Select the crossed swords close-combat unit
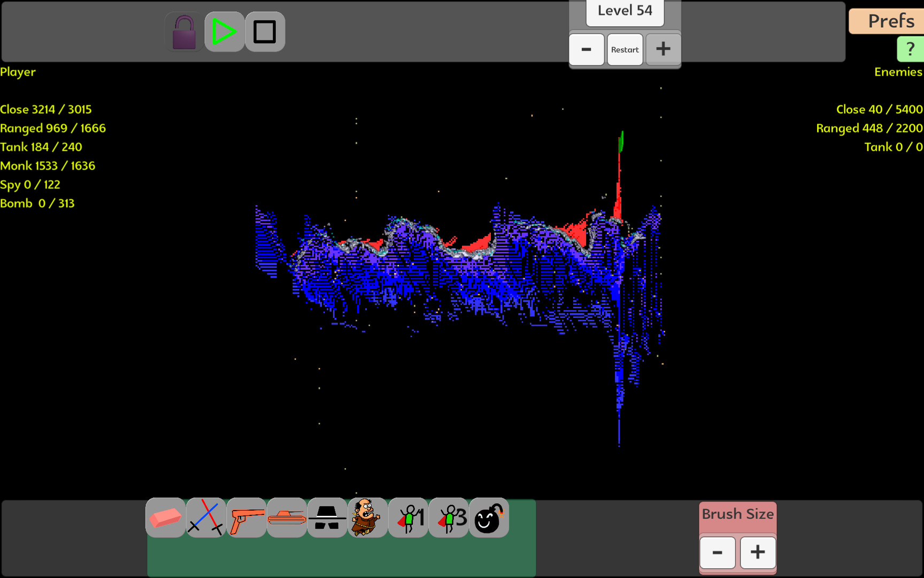This screenshot has height=578, width=924. click(x=206, y=518)
